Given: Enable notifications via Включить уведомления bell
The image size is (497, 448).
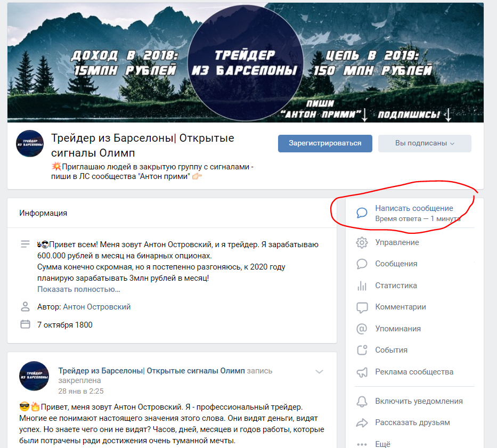Looking at the screenshot, I should pyautogui.click(x=362, y=402).
